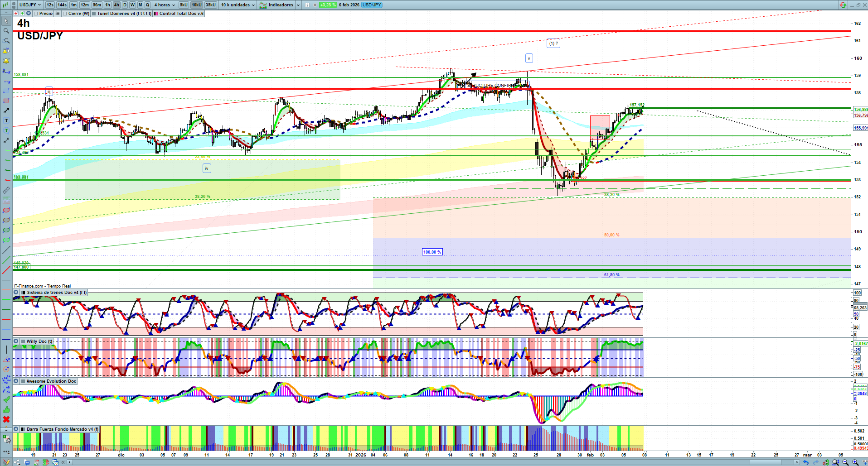Select the red ellipse drawing tool
This screenshot has width=868, height=466.
(x=6, y=210)
